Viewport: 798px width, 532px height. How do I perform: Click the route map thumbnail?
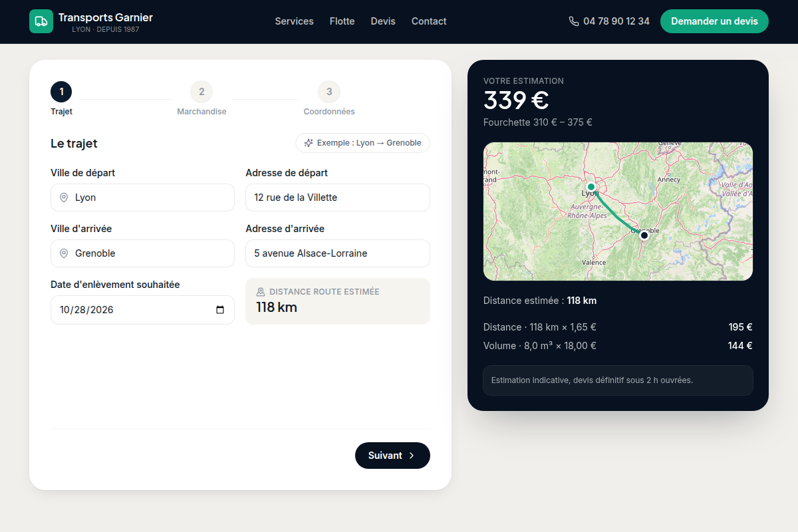(x=618, y=211)
